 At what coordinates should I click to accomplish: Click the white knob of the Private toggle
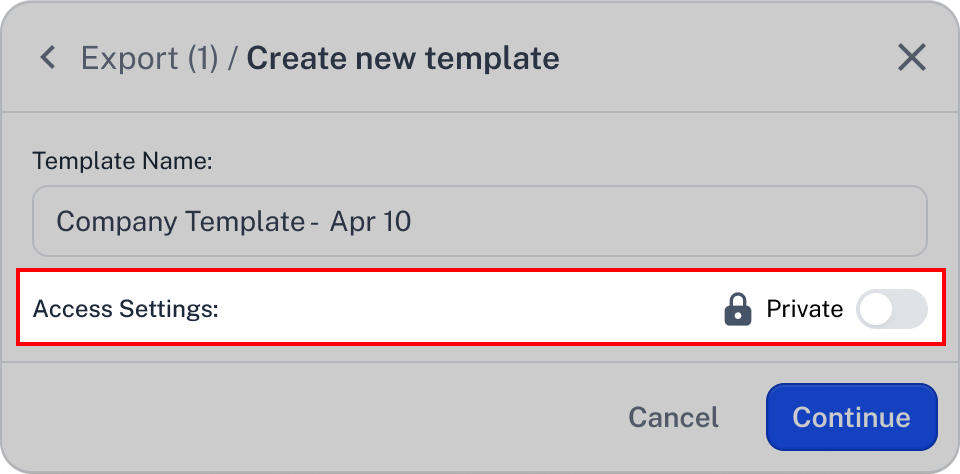pos(876,309)
